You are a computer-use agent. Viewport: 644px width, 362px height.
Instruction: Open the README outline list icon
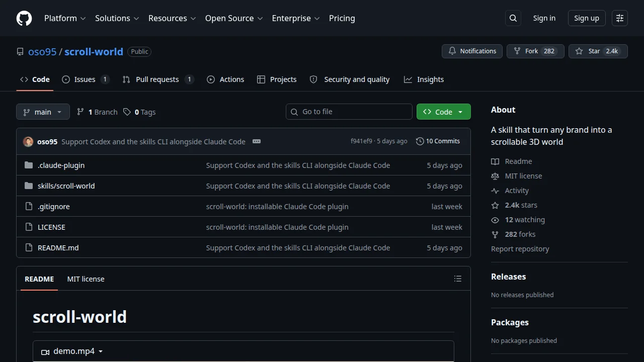[458, 279]
